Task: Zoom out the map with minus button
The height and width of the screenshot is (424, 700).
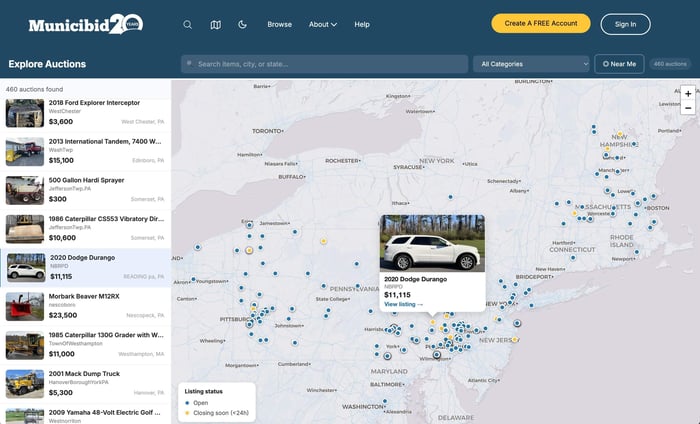Action: coord(688,108)
